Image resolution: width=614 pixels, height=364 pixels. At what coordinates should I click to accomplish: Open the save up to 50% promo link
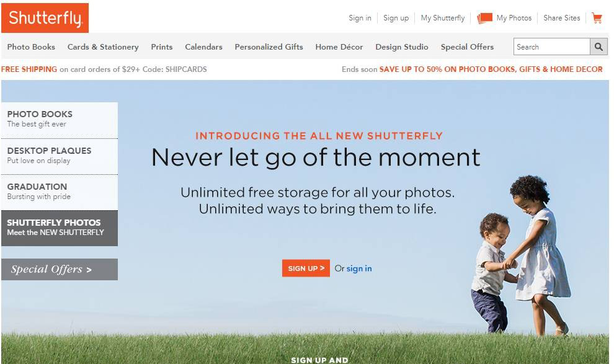coord(491,69)
